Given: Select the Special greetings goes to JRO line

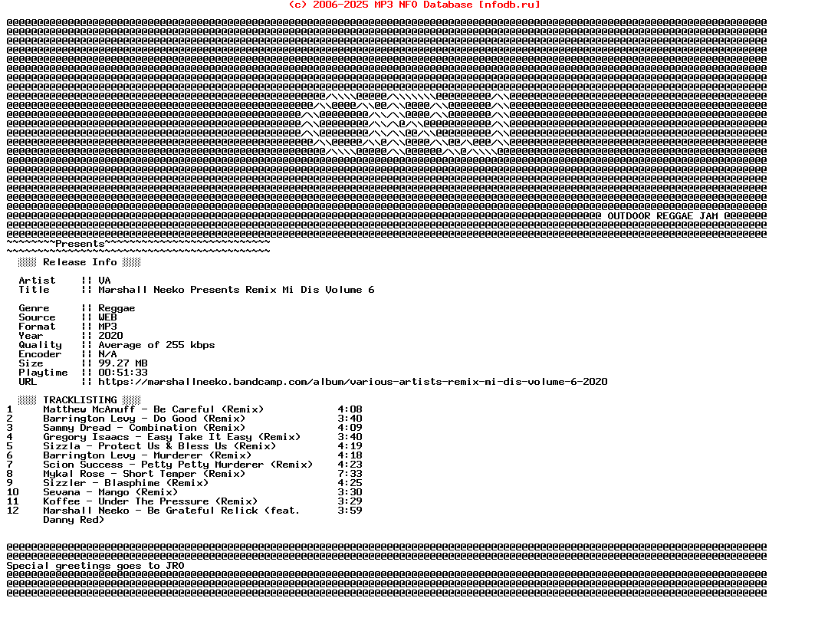Looking at the screenshot, I should pos(96,566).
